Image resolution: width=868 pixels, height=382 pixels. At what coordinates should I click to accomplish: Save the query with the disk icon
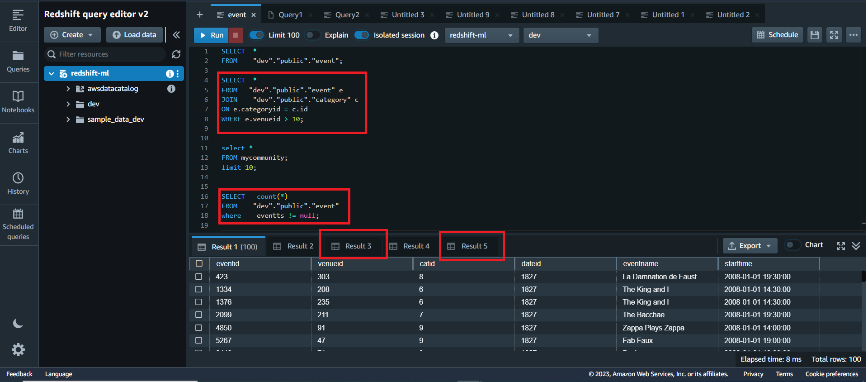(x=815, y=35)
